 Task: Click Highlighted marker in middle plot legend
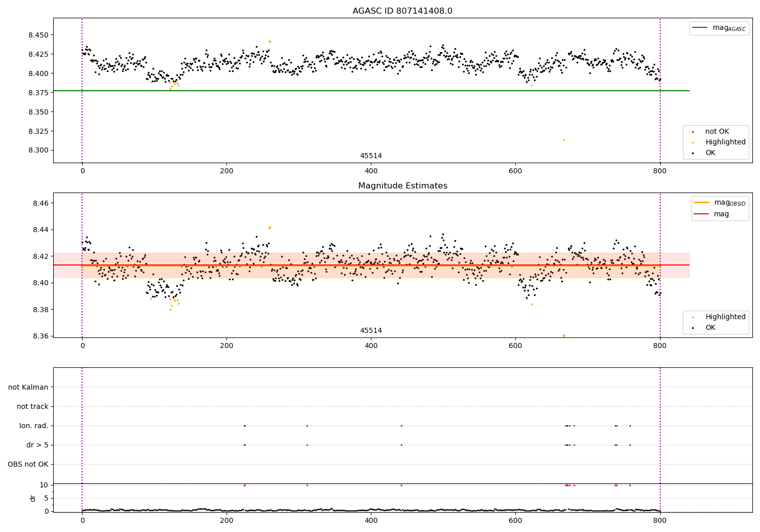[x=693, y=317]
